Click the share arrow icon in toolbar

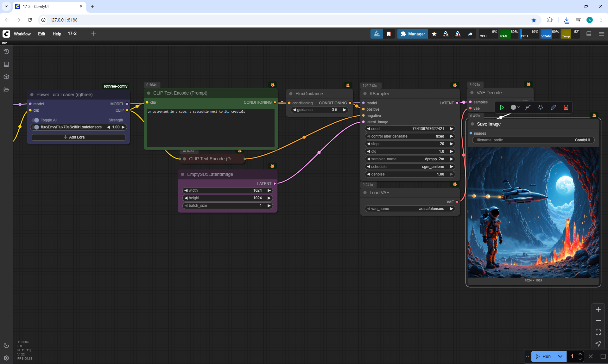pyautogui.click(x=470, y=34)
